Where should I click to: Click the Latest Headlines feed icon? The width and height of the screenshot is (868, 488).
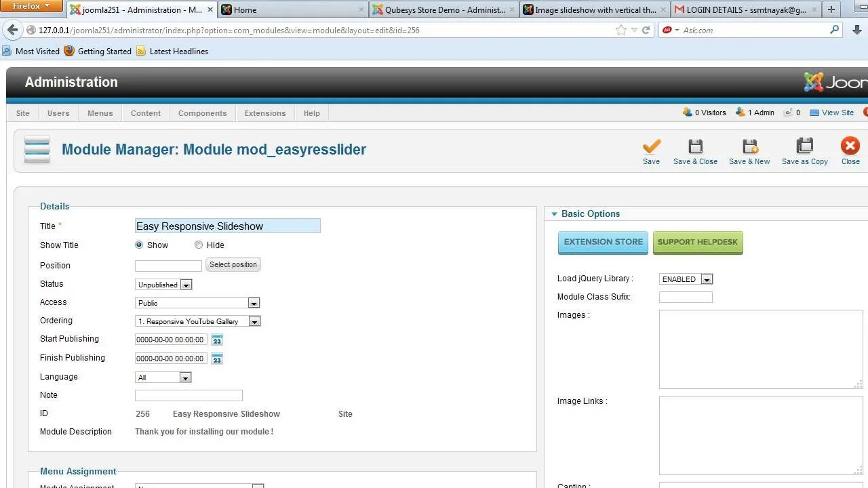tap(141, 51)
